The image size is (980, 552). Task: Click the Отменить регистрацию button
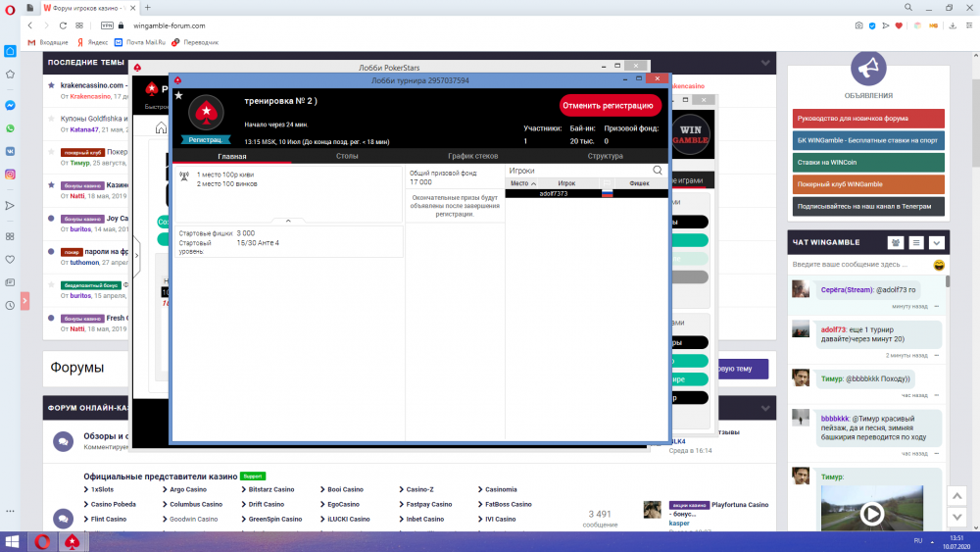click(610, 105)
